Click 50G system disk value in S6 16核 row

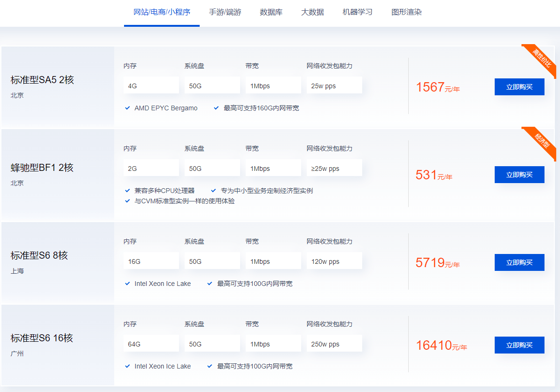tap(212, 344)
